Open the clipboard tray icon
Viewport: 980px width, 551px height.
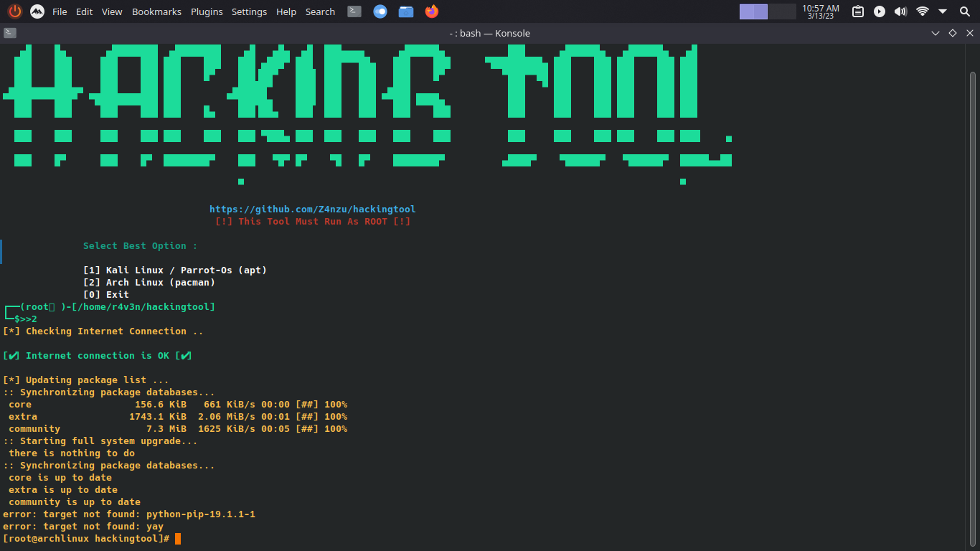(x=858, y=11)
